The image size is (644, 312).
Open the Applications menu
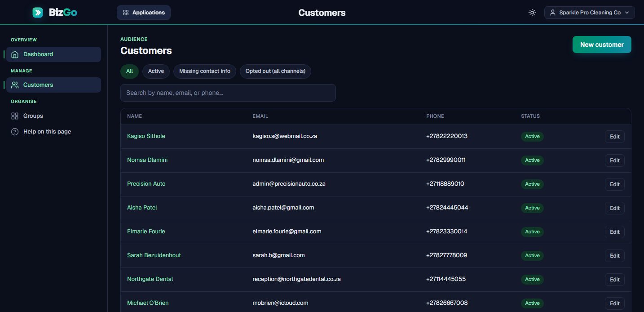144,13
